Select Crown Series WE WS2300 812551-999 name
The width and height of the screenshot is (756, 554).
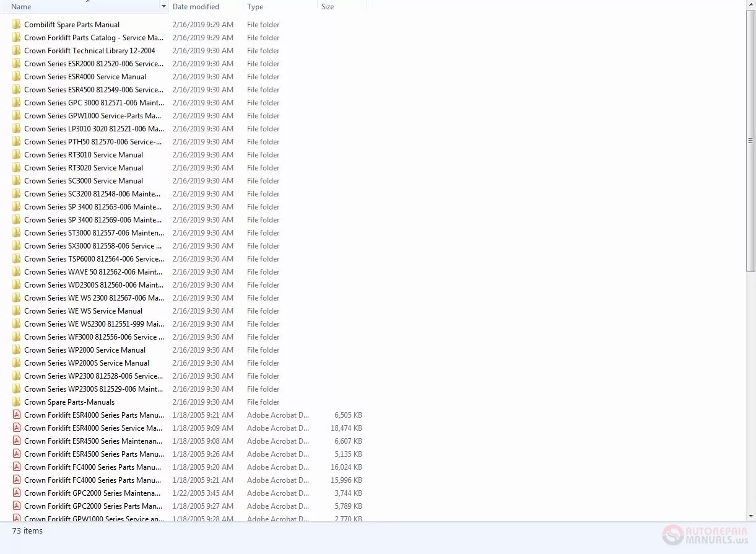94,324
